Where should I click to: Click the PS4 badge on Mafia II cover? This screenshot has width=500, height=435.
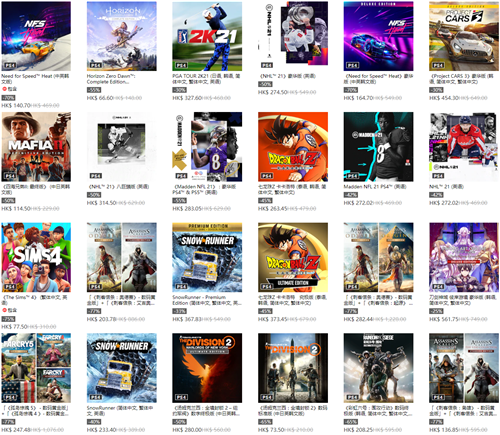[x=10, y=176]
